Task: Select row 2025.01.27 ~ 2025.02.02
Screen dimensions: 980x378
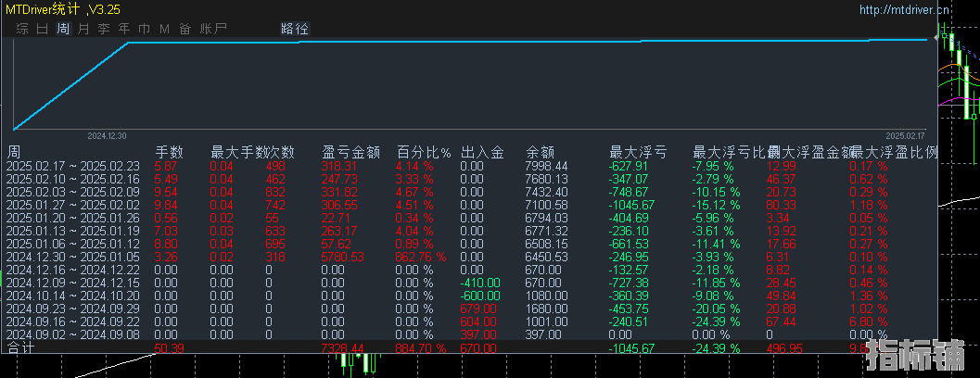Action: point(471,205)
